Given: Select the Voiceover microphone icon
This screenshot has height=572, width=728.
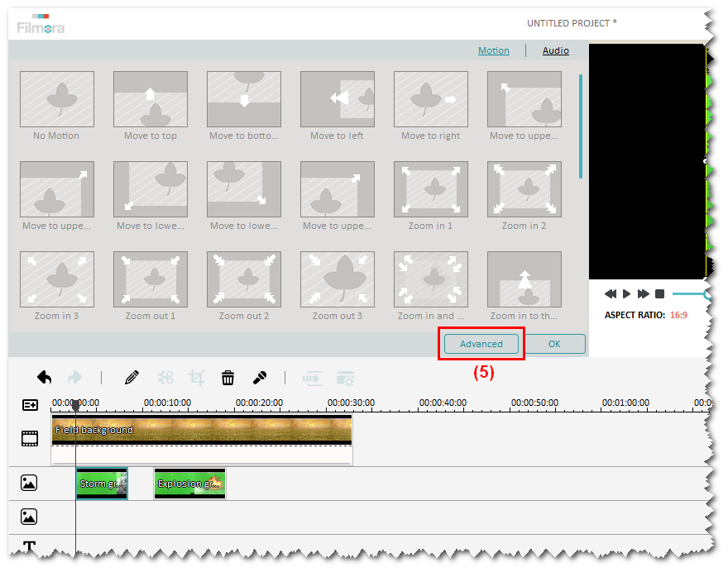Looking at the screenshot, I should (259, 377).
